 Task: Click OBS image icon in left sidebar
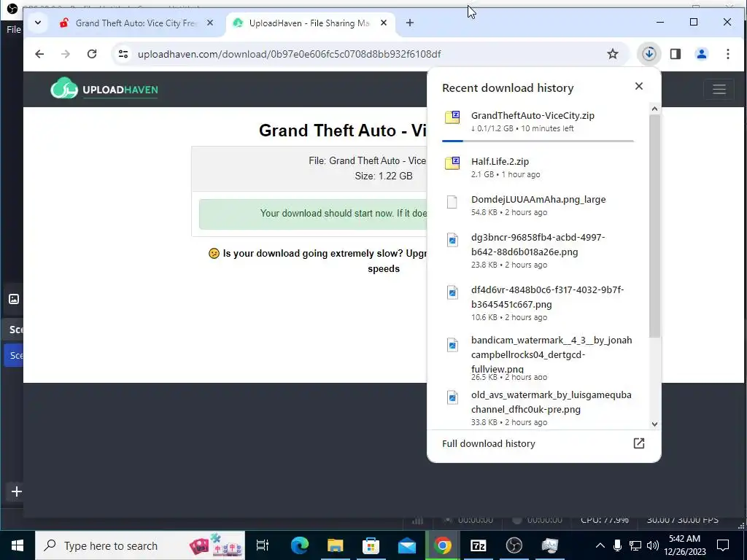click(x=14, y=299)
